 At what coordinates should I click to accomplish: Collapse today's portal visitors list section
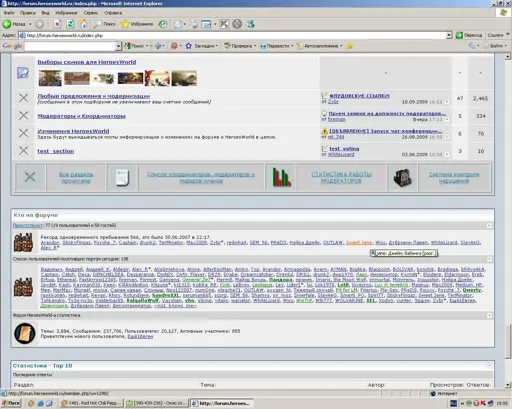[x=489, y=259]
